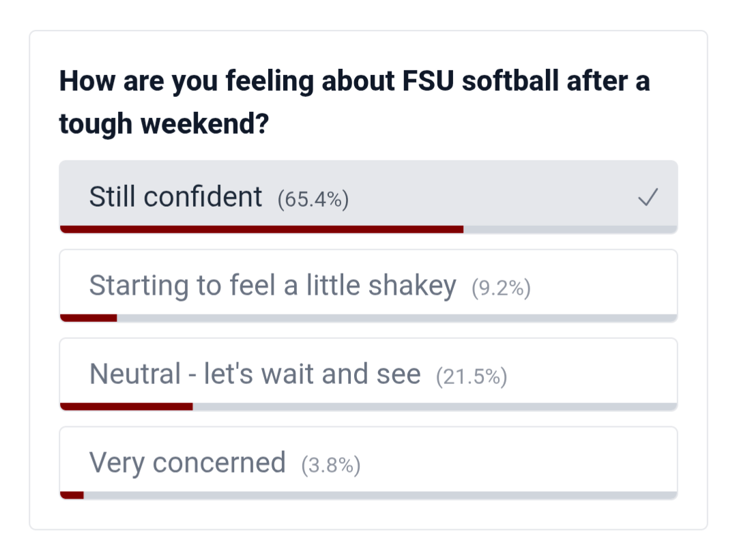
Task: Click empty space right of "Very concerned (3.8%)"
Action: coord(519,463)
